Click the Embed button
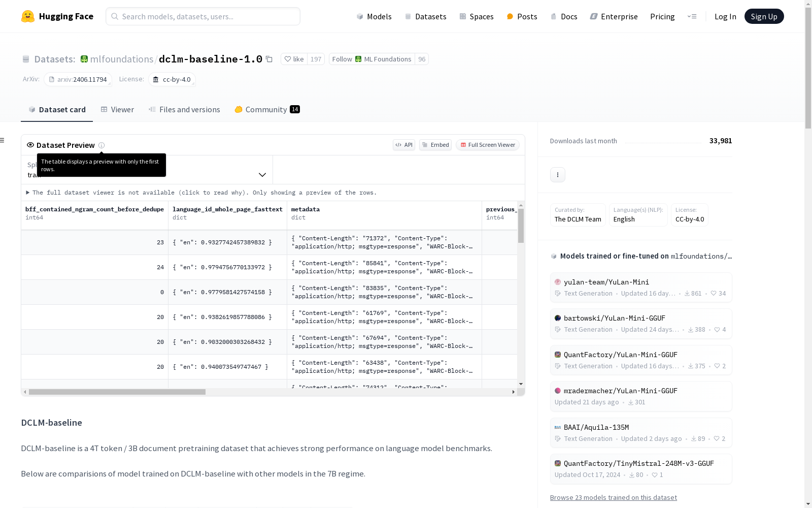Viewport: 812px width, 508px height. pyautogui.click(x=435, y=145)
